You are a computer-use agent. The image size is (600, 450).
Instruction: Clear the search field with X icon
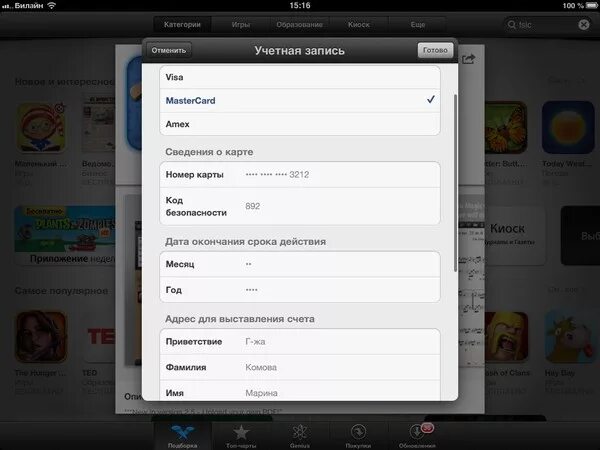tap(584, 25)
